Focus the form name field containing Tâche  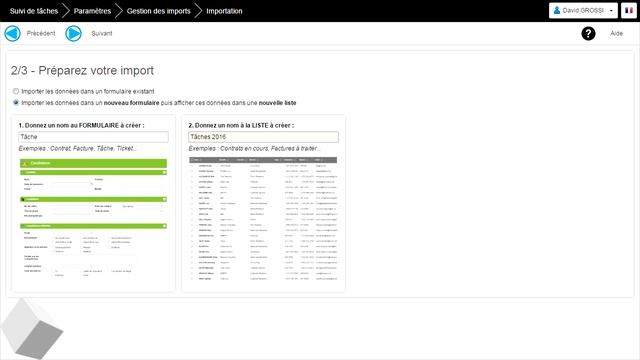coord(93,137)
